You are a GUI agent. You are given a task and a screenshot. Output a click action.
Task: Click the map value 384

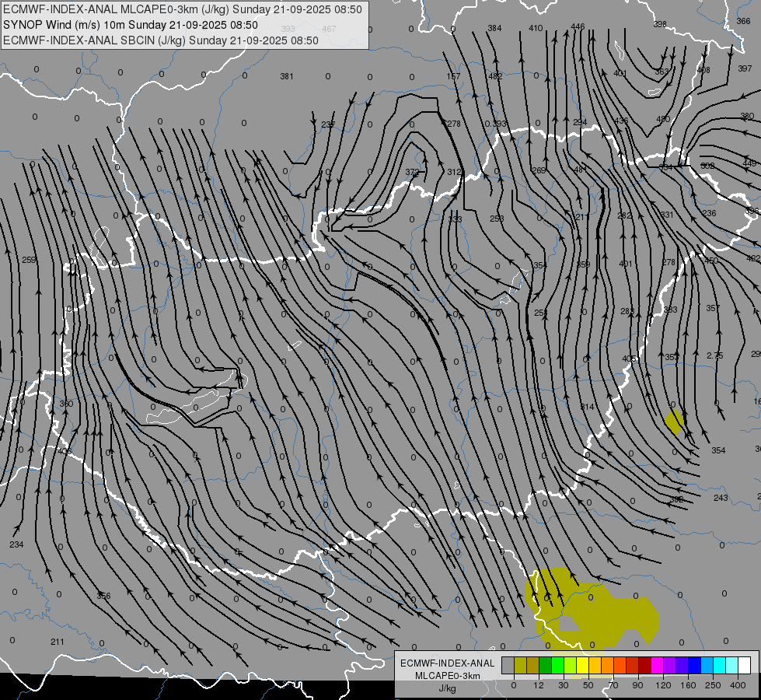coord(494,28)
